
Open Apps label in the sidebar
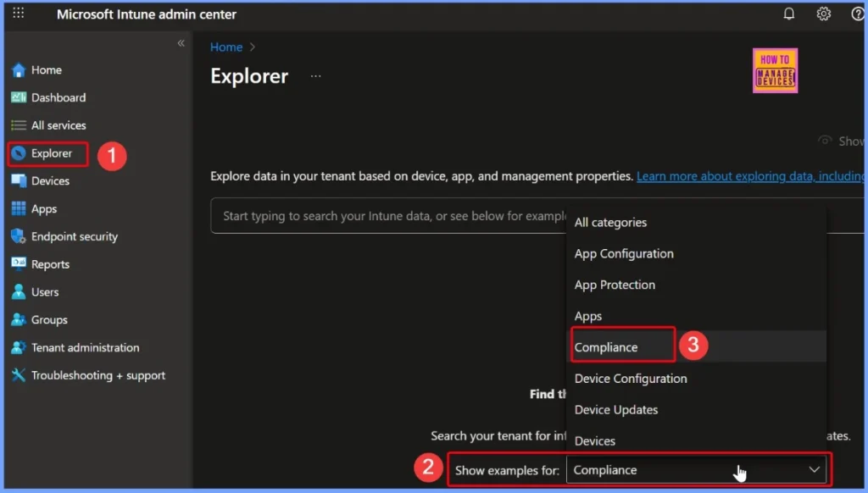coord(44,209)
